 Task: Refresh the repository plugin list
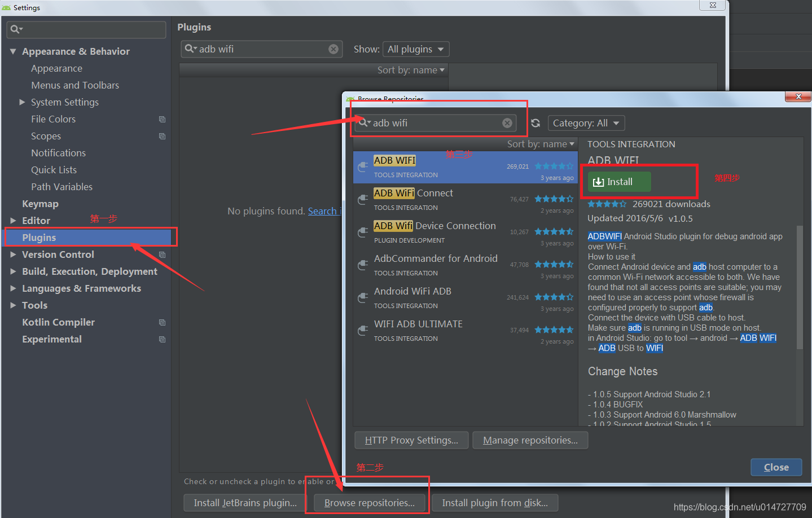[x=536, y=123]
